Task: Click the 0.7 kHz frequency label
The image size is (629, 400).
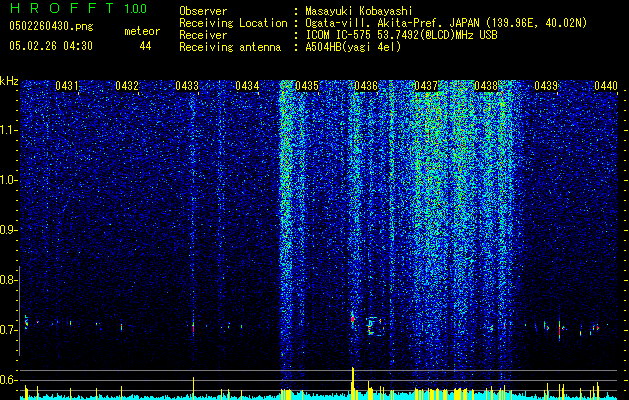Action: [x=8, y=330]
